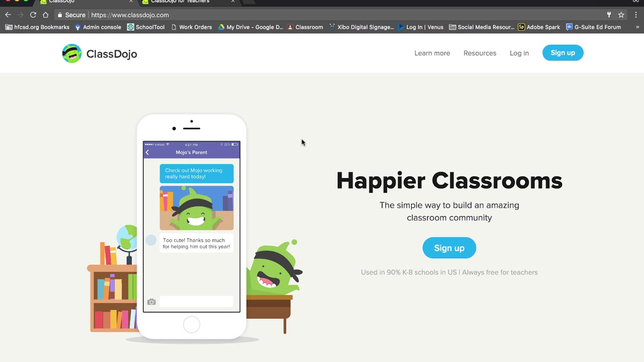Viewport: 644px width, 362px height.
Task: Click the Mojo monster photo in chat
Action: click(x=197, y=208)
